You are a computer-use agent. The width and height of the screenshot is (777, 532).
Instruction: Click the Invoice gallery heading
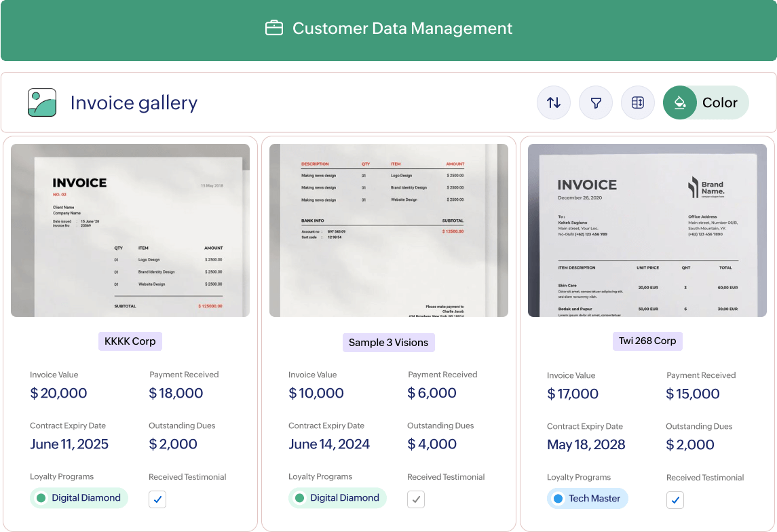[x=134, y=103]
